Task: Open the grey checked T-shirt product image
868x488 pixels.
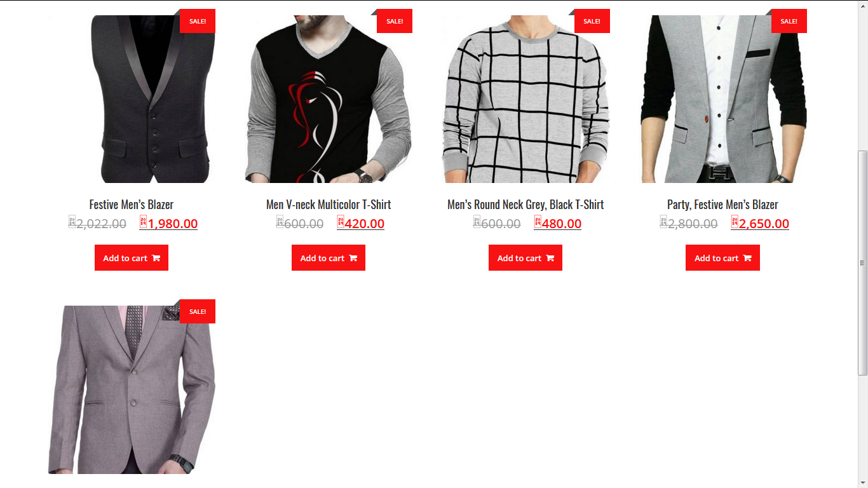Action: pyautogui.click(x=526, y=99)
